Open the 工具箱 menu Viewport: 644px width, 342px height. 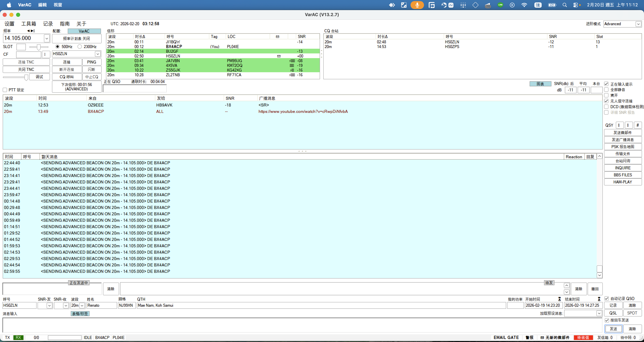point(29,24)
